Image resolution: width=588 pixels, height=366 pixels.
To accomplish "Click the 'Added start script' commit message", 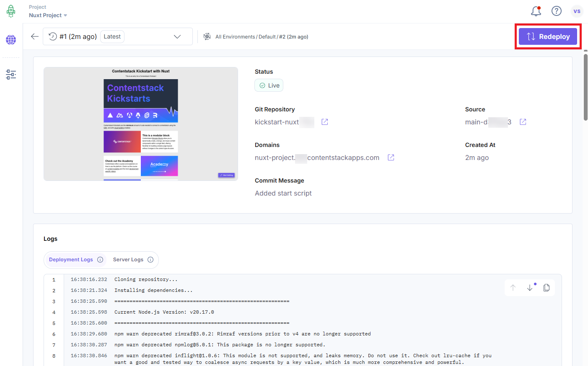I will tap(283, 193).
